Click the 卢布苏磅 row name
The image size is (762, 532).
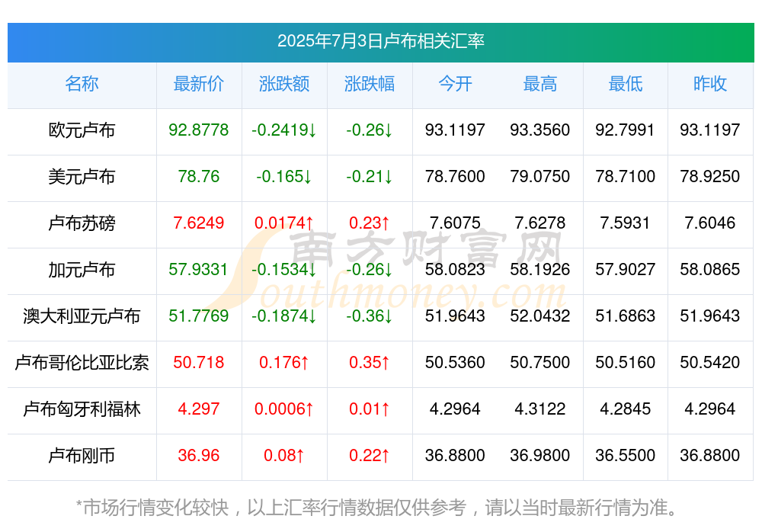82,223
